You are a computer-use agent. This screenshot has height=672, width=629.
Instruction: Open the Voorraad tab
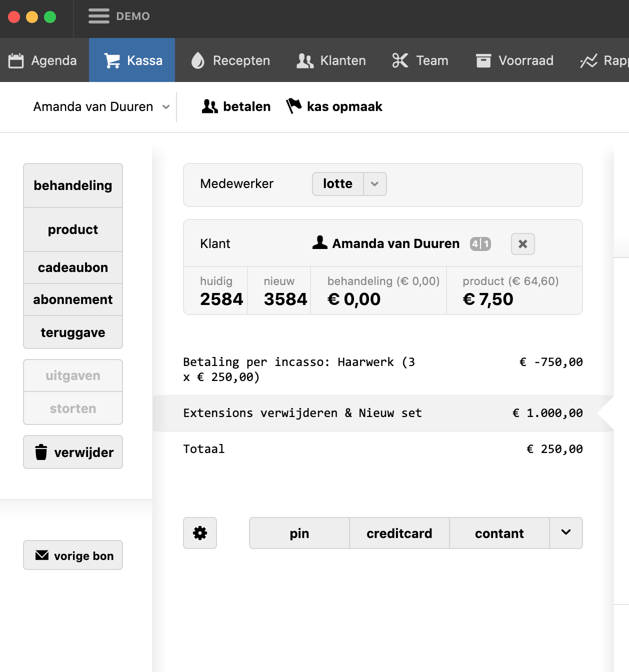(514, 60)
